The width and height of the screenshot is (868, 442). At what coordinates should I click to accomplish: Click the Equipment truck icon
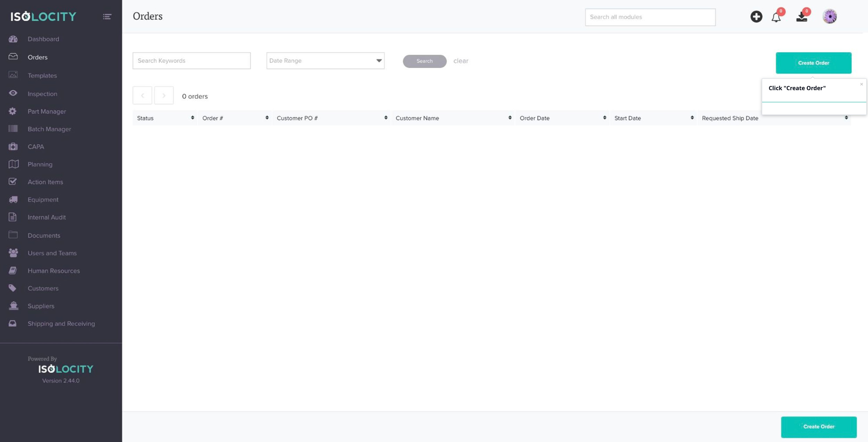pyautogui.click(x=13, y=199)
